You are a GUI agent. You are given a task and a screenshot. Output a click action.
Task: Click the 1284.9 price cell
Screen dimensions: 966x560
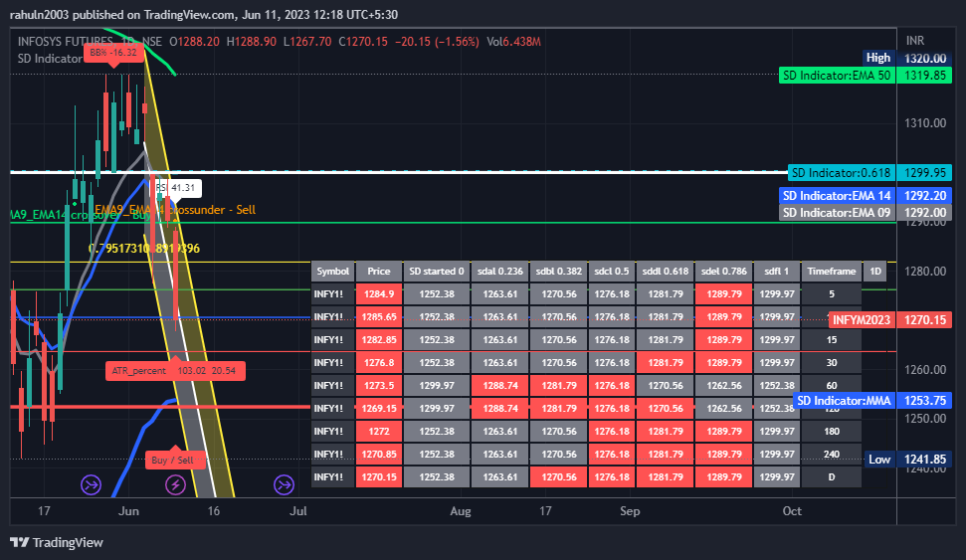click(x=379, y=293)
